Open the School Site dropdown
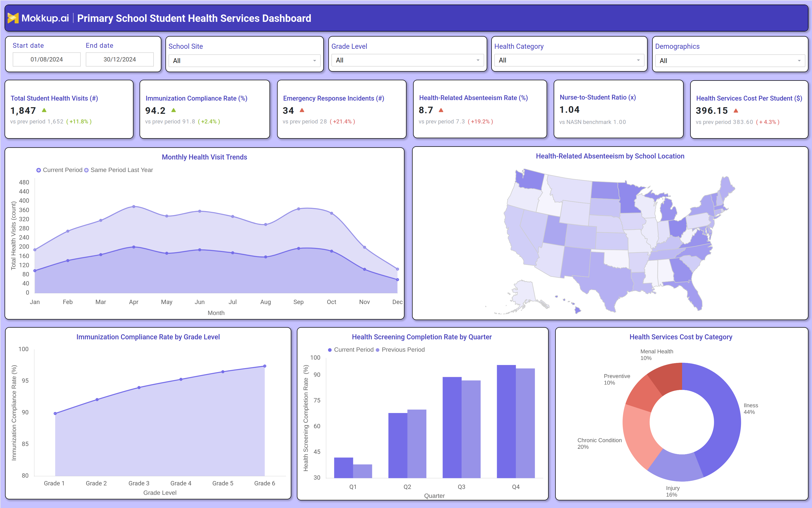 click(x=244, y=61)
